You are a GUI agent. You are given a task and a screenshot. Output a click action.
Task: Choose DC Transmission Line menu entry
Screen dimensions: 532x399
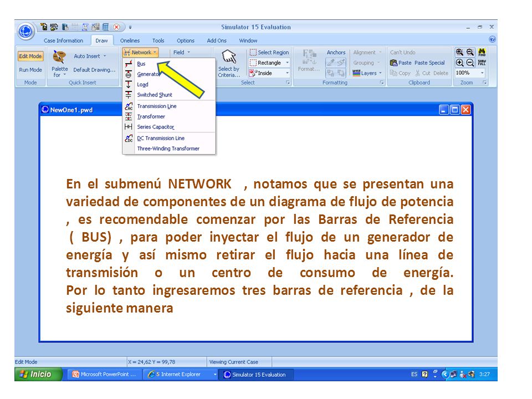coord(169,138)
